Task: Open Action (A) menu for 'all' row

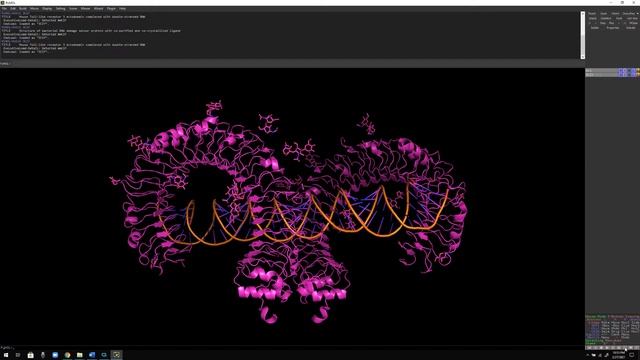Action: pos(620,71)
